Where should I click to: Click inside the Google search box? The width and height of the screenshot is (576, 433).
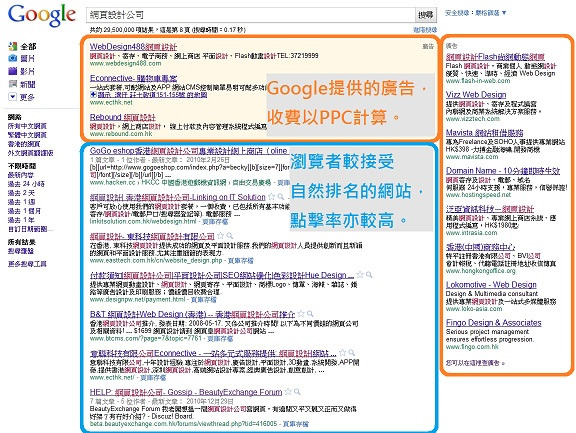(x=251, y=15)
